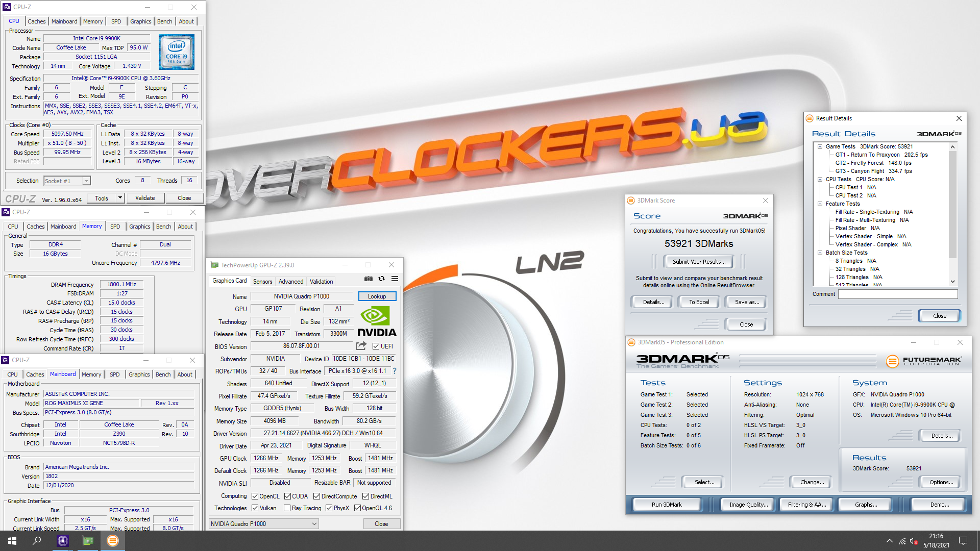Screen dimensions: 980x551
Task: Click network tray icon
Action: pos(902,541)
